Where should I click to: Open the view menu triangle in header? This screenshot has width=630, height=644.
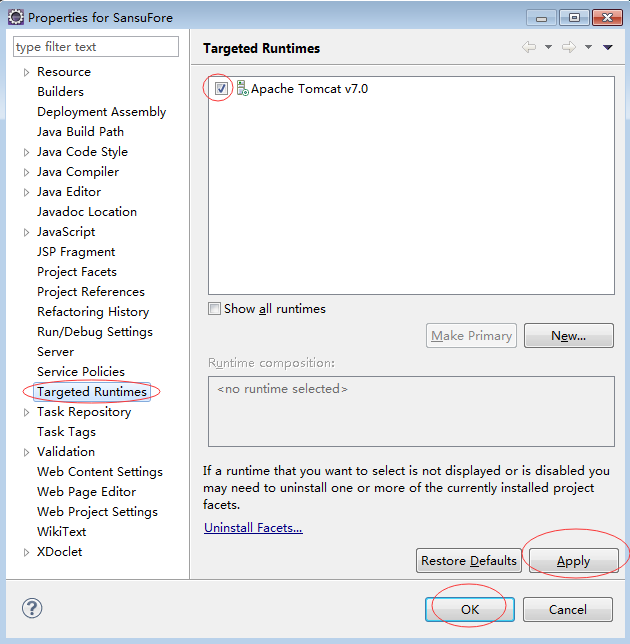click(608, 47)
